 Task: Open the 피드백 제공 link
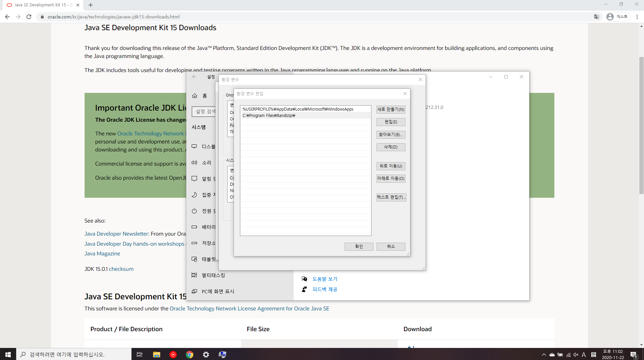[325, 289]
